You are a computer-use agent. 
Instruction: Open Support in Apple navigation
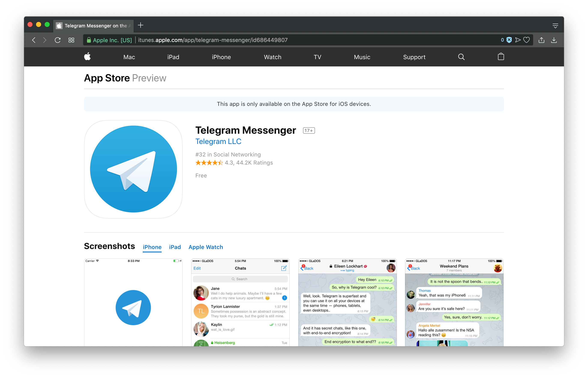(x=414, y=57)
